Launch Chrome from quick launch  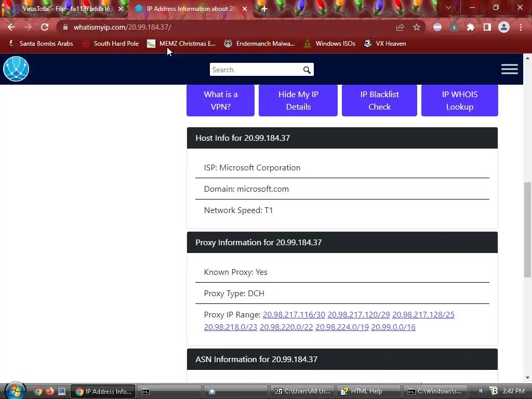[37, 392]
